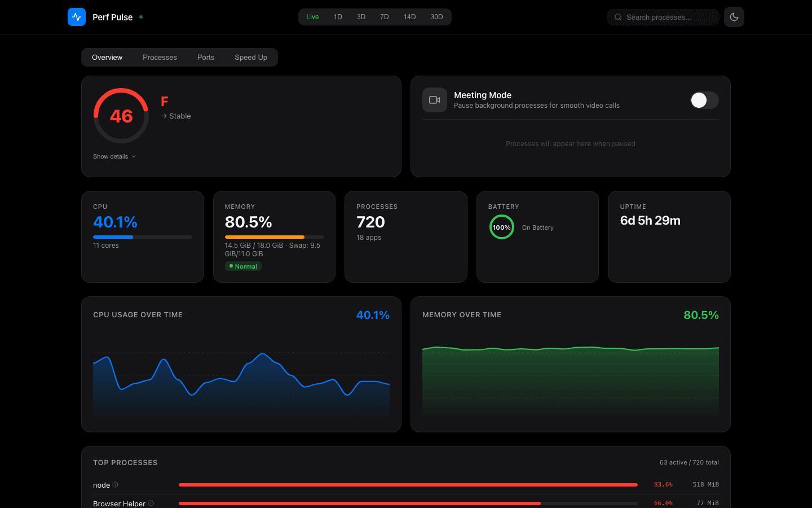Click the battery ring showing 100%
The image size is (812, 508).
[501, 227]
